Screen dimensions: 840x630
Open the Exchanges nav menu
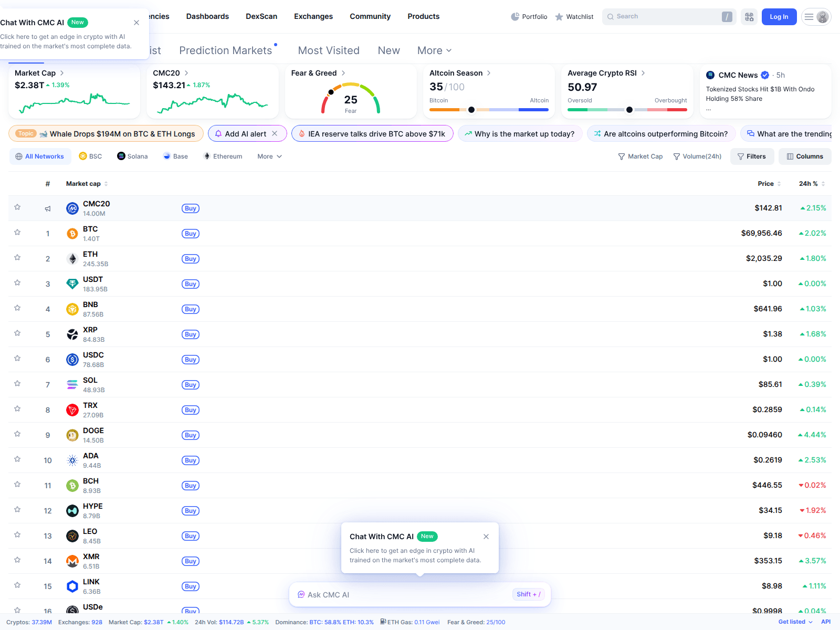click(x=313, y=16)
